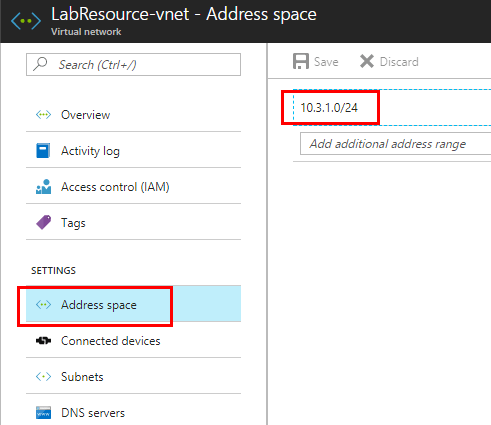491x425 pixels.
Task: Open the Overview menu item
Action: click(133, 115)
